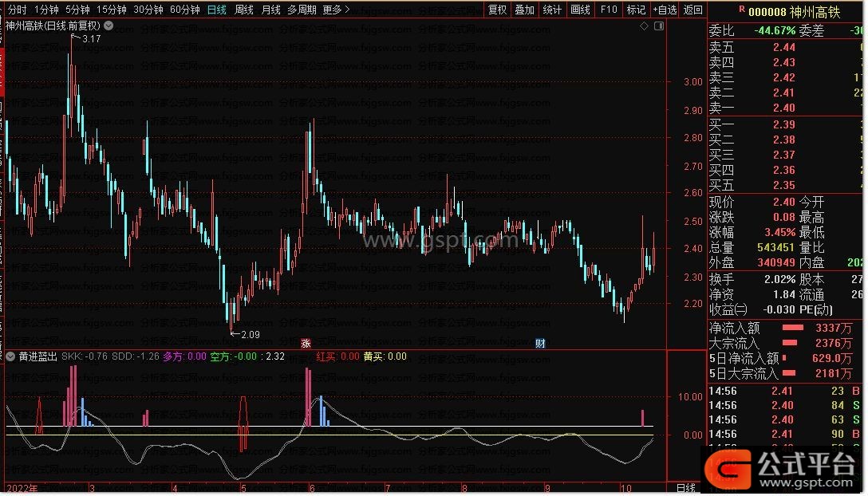Activate the 画线 drawing tool

(x=580, y=10)
